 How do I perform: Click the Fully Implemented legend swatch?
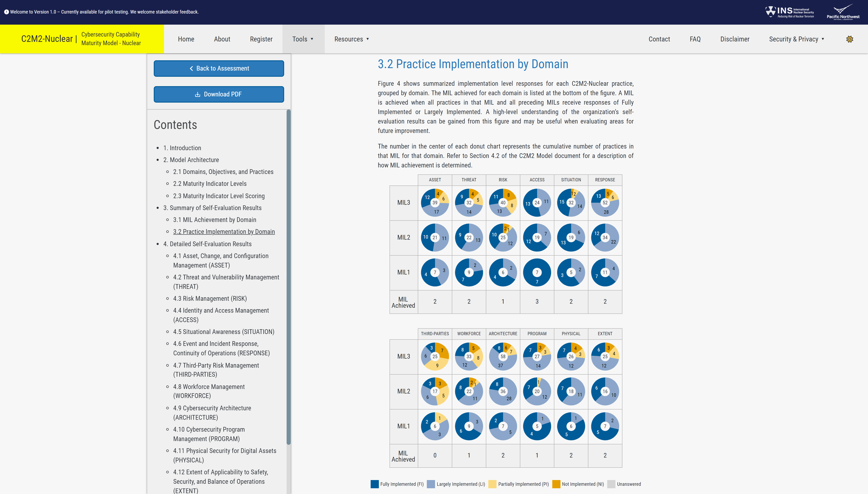374,484
